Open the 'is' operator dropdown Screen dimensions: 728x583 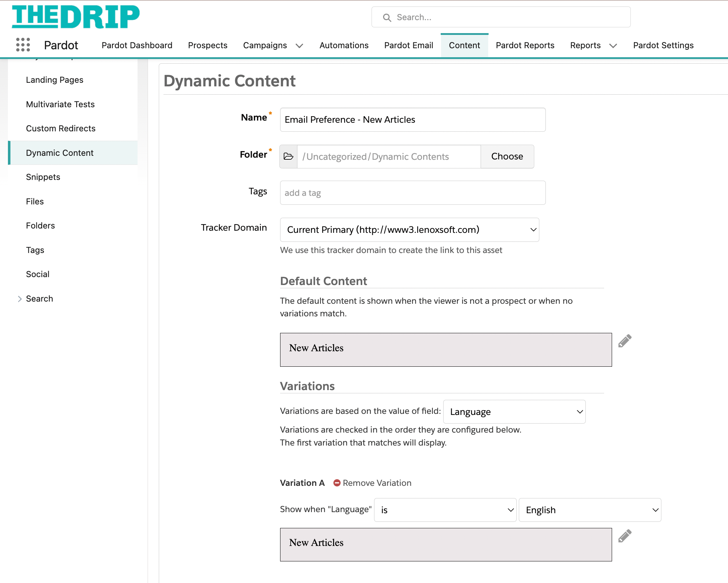tap(445, 510)
